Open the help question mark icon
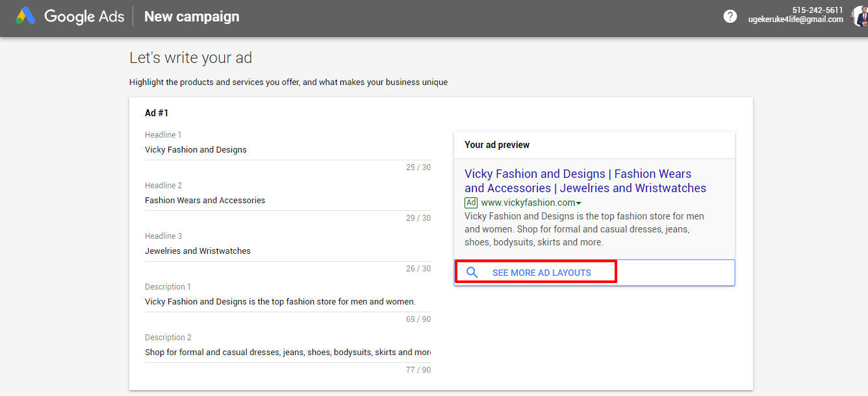Viewport: 868px width, 396px height. (x=730, y=16)
